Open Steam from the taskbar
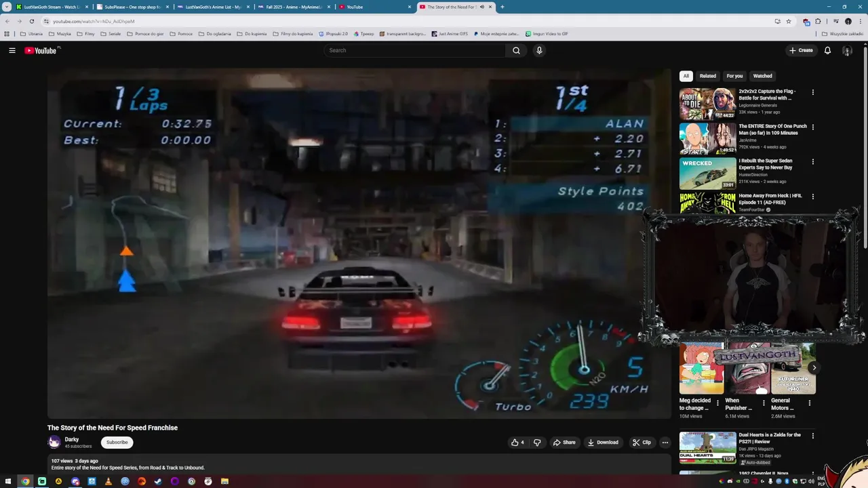Viewport: 868px width, 488px height. [x=158, y=481]
